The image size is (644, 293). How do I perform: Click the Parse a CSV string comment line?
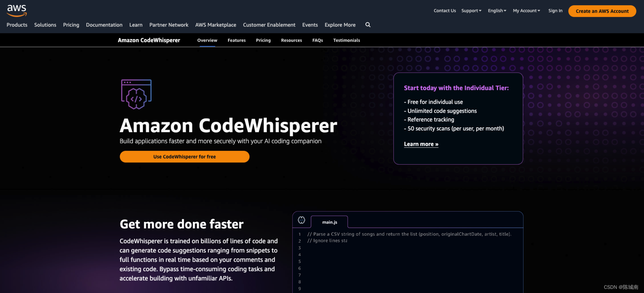[409, 234]
